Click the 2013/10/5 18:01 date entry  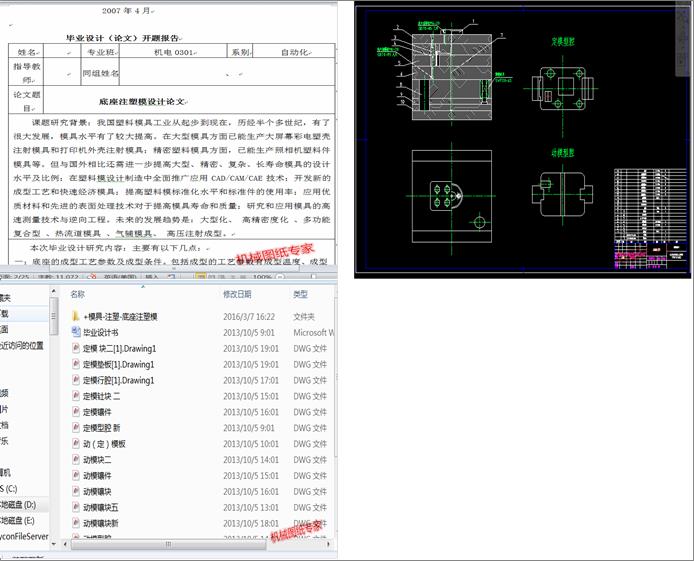[251, 524]
